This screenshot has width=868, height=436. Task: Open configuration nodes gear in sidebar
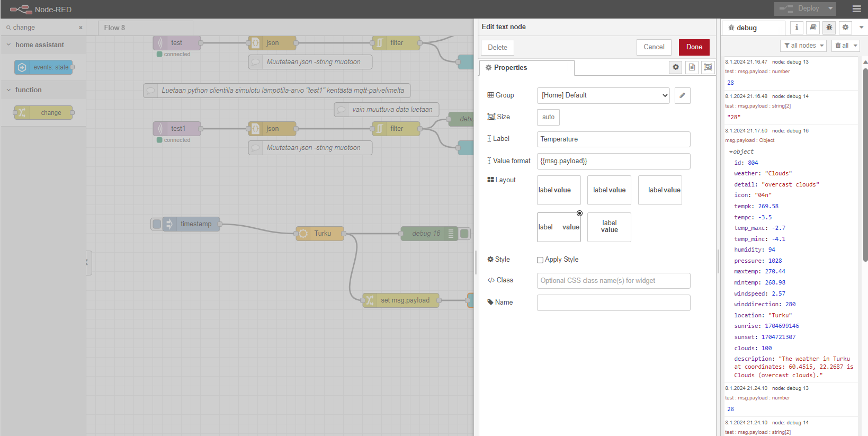click(x=846, y=28)
